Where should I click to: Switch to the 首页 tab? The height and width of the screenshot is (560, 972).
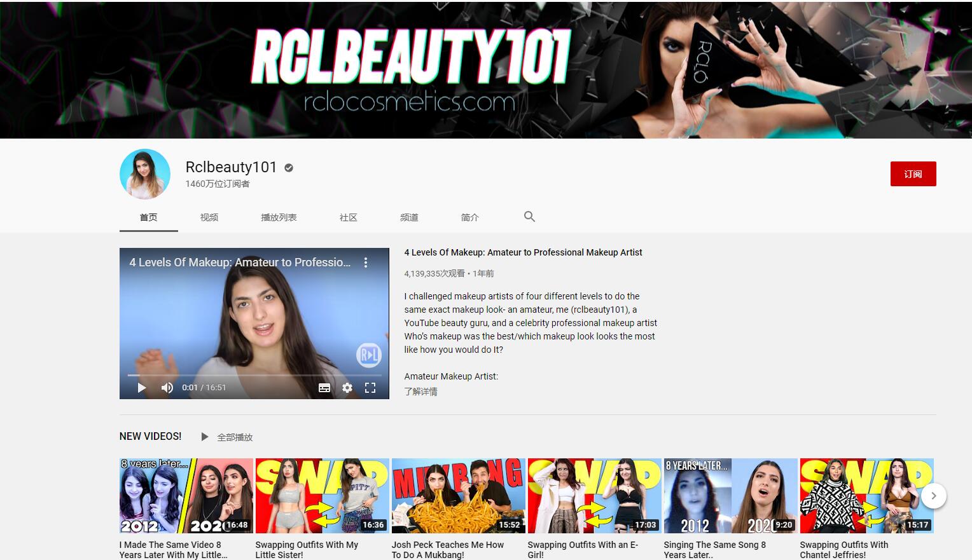click(149, 217)
